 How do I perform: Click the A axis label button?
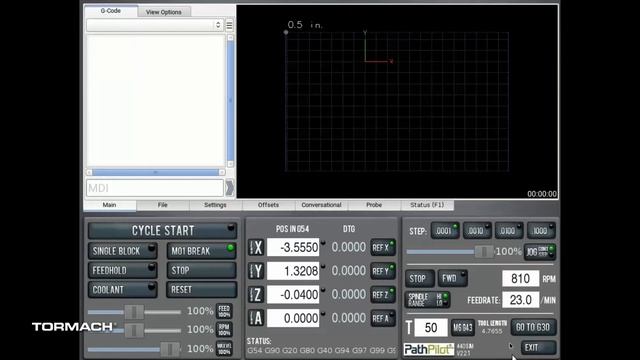(x=256, y=318)
